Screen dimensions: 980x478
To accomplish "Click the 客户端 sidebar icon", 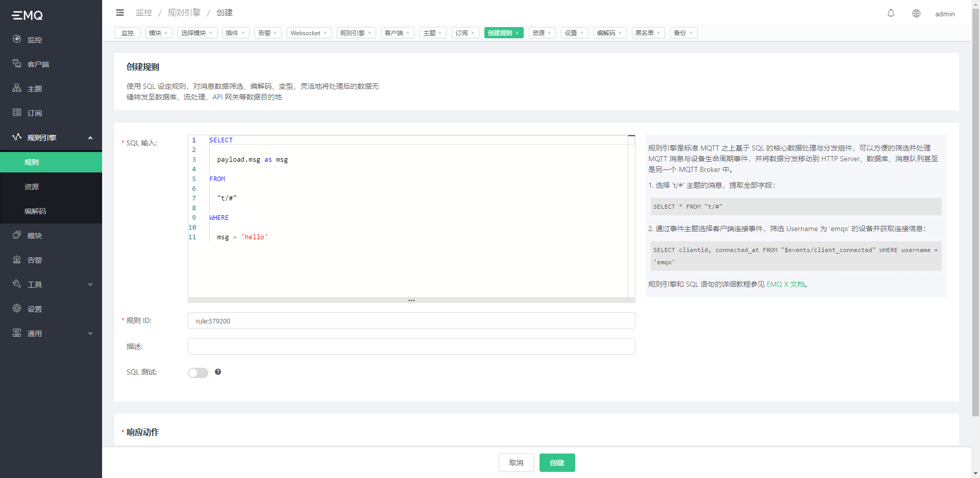I will tap(17, 64).
